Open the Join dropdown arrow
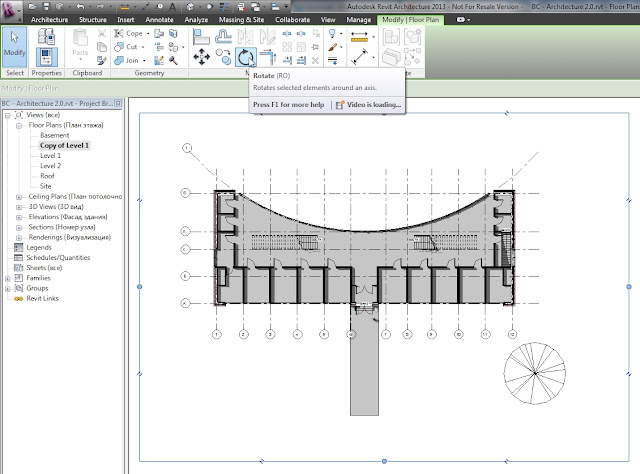Screen dimensions: 640x474 [144, 61]
